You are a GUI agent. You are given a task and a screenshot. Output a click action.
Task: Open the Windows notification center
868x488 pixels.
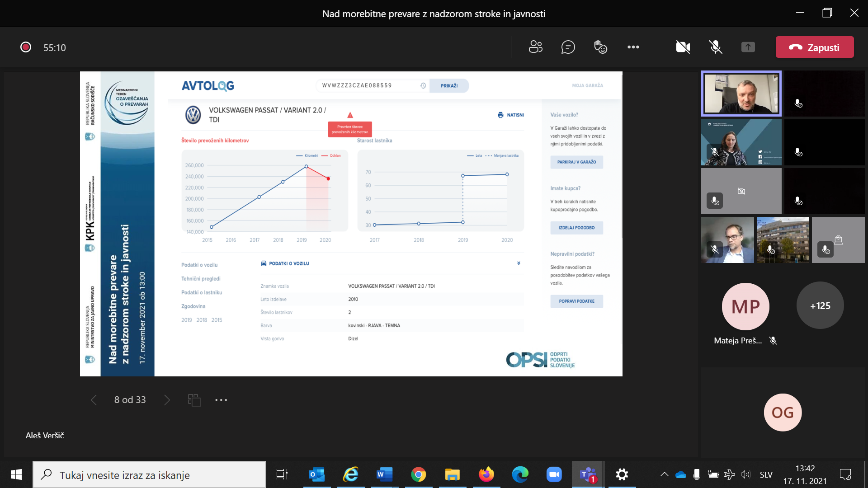coord(845,474)
